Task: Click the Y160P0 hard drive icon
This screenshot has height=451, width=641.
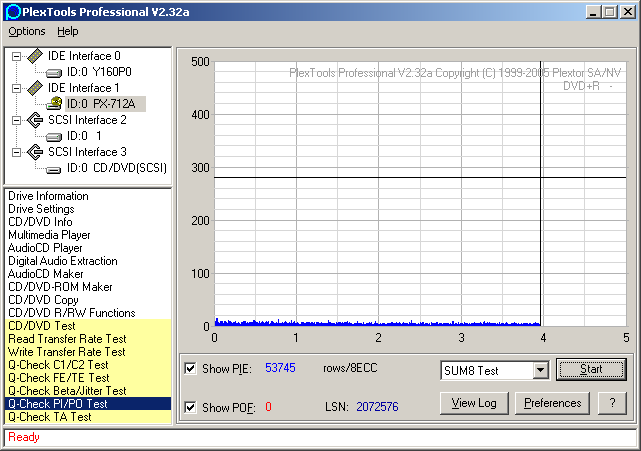Action: (54, 73)
